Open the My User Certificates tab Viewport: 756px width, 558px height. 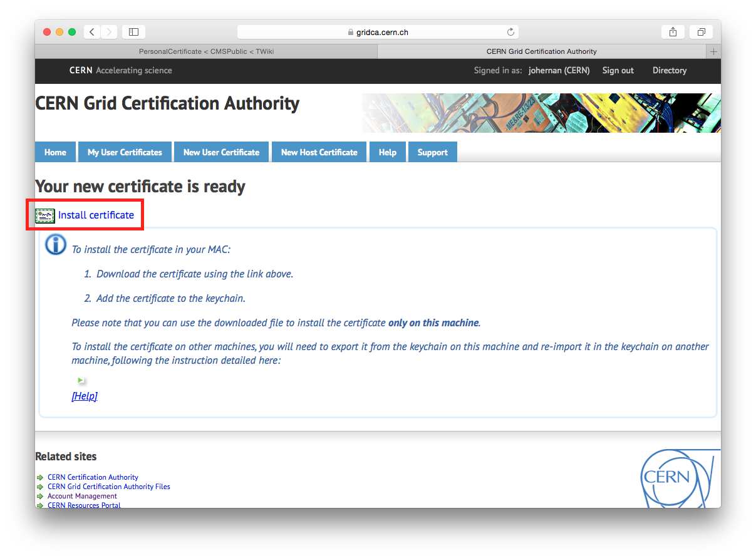tap(125, 152)
